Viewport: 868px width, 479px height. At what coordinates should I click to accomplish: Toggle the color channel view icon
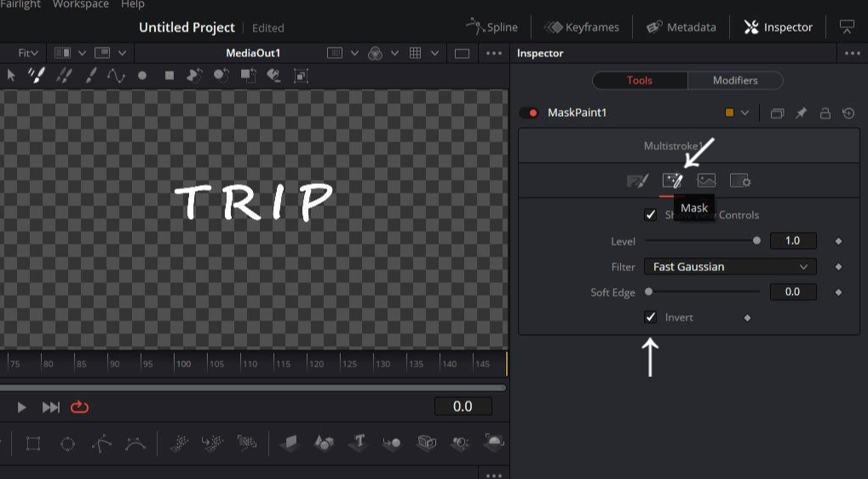(x=376, y=53)
